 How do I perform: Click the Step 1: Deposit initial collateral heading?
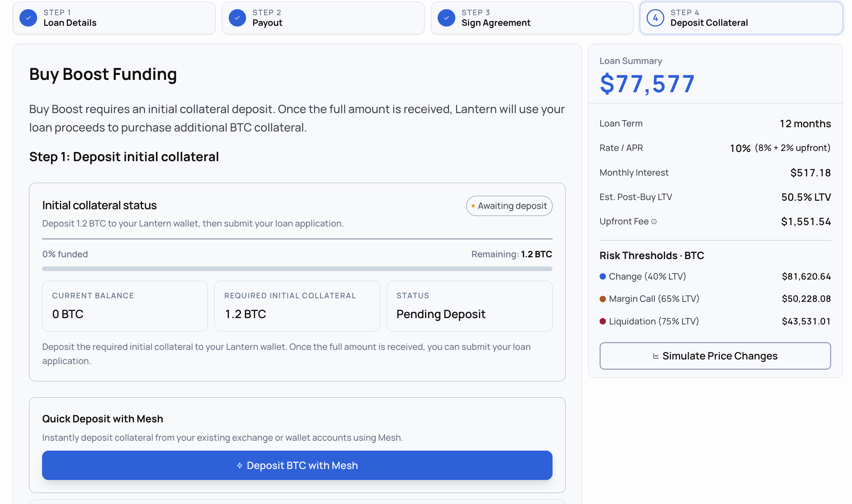[124, 157]
